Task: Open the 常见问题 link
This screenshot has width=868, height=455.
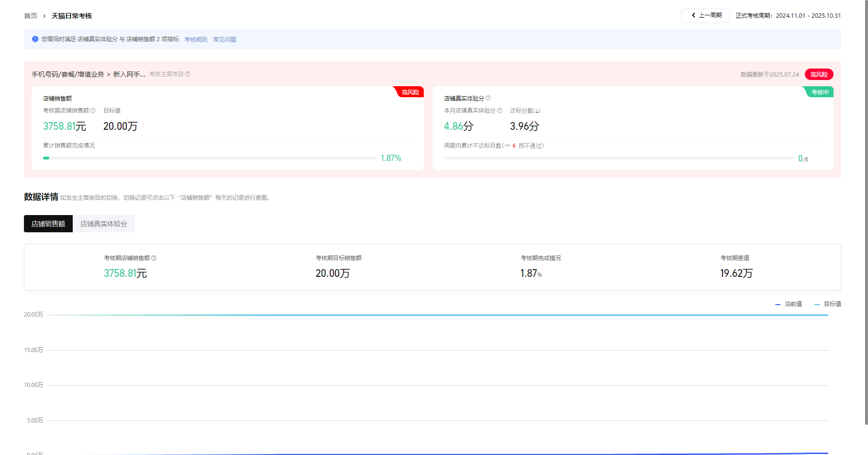Action: 224,40
